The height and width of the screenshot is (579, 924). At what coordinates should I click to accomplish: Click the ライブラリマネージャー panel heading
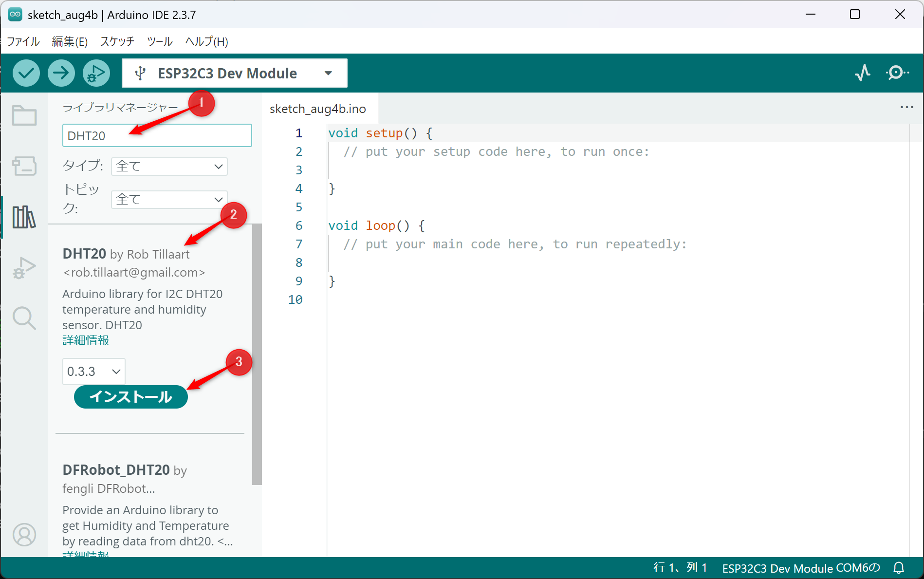click(120, 107)
